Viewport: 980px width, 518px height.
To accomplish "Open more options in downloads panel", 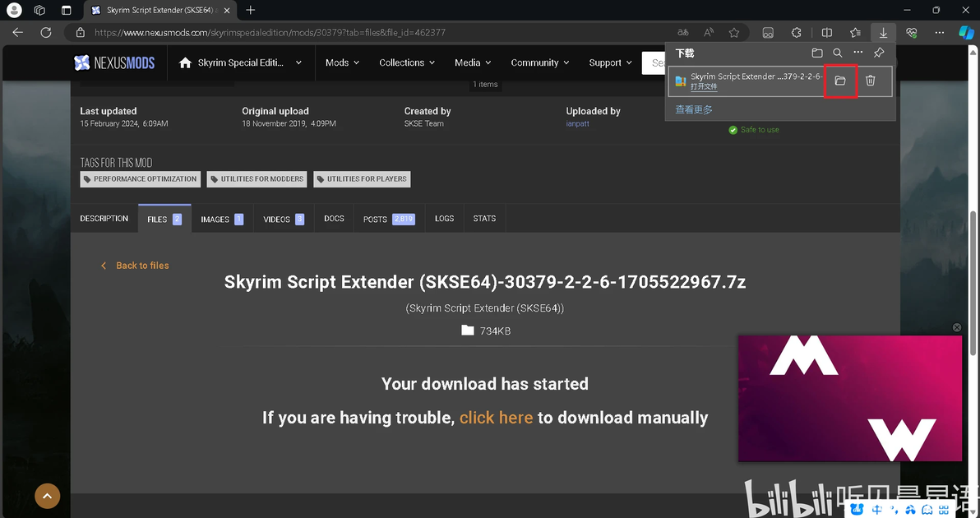I will point(858,53).
